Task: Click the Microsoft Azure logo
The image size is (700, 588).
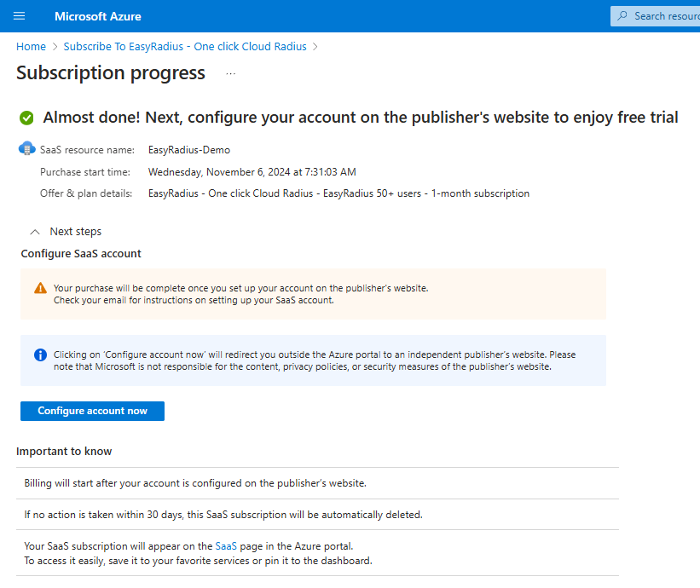Action: [97, 16]
